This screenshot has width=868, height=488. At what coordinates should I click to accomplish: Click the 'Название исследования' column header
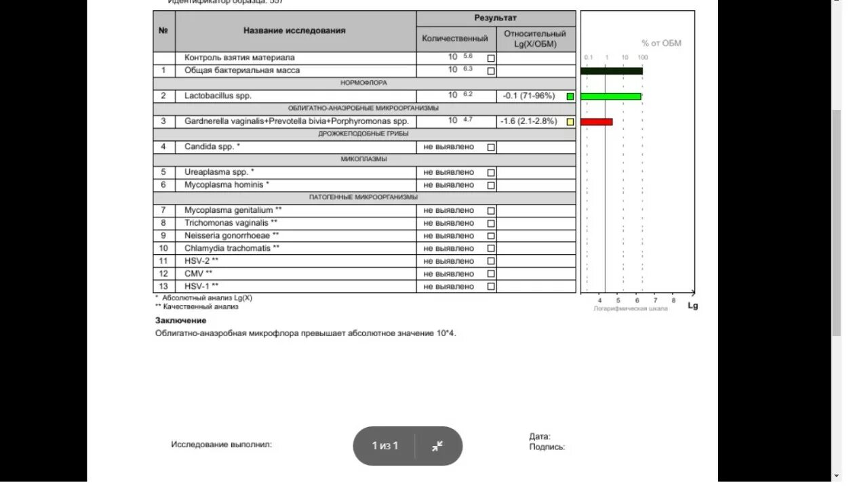click(294, 30)
